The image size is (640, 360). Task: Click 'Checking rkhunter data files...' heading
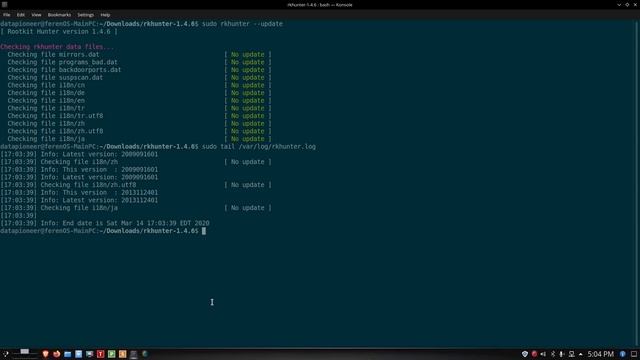[x=57, y=47]
